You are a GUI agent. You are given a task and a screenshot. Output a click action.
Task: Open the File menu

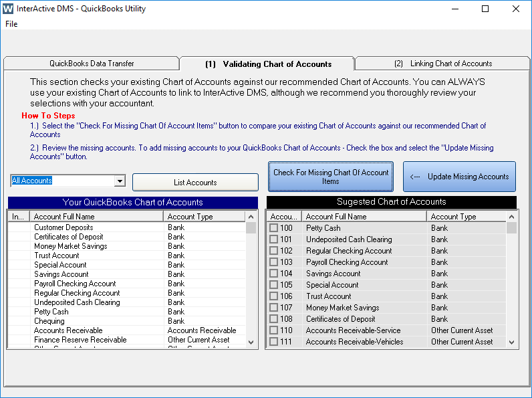pos(11,24)
